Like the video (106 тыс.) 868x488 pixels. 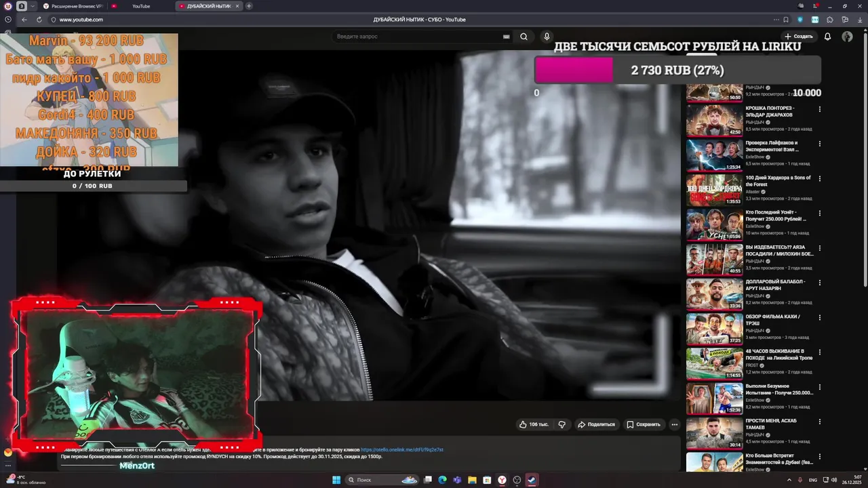click(534, 424)
